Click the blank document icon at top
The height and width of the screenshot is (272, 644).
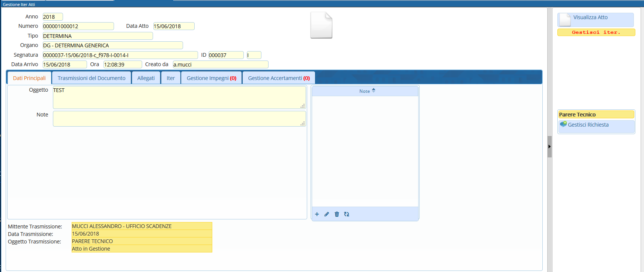click(x=321, y=25)
